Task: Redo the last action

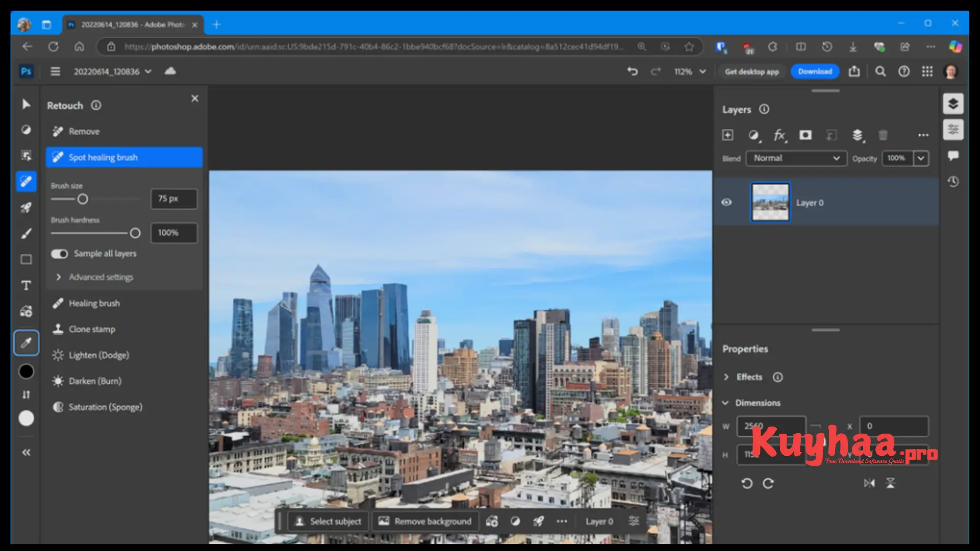Action: coord(655,71)
